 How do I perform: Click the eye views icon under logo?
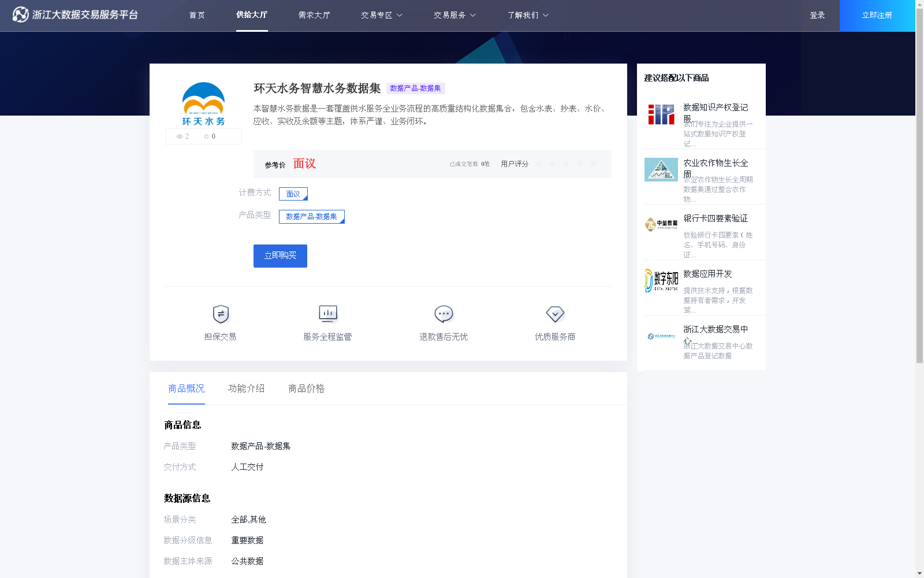click(x=180, y=136)
